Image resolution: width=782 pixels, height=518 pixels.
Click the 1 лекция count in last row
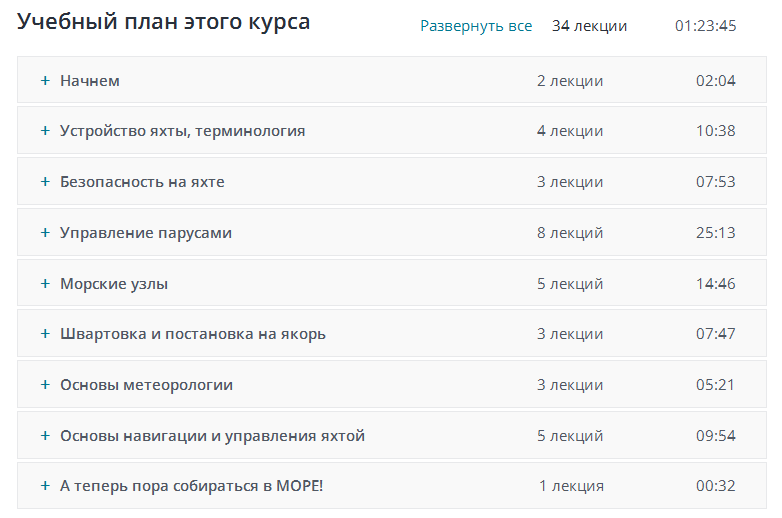click(x=571, y=486)
